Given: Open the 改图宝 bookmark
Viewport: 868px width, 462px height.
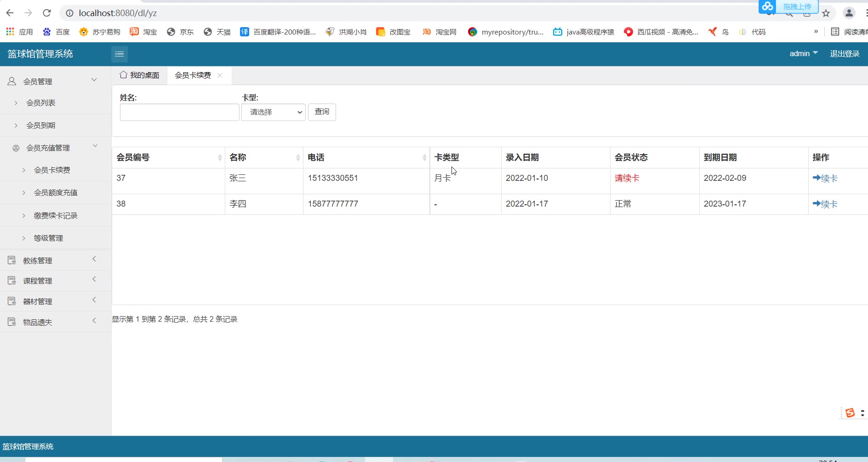Looking at the screenshot, I should 394,32.
